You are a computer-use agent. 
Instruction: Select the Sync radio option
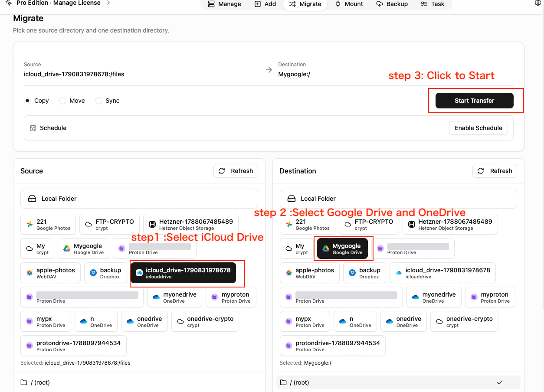point(99,101)
